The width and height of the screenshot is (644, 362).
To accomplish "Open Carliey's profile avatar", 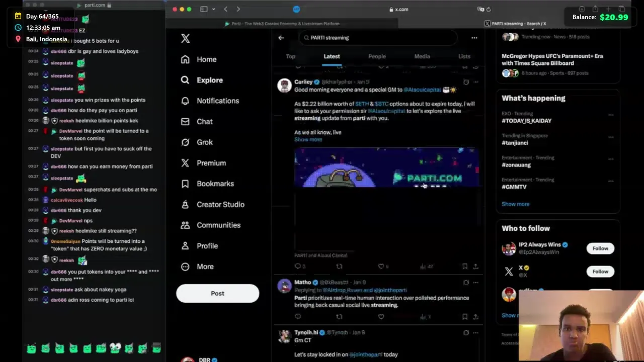I will click(x=284, y=85).
